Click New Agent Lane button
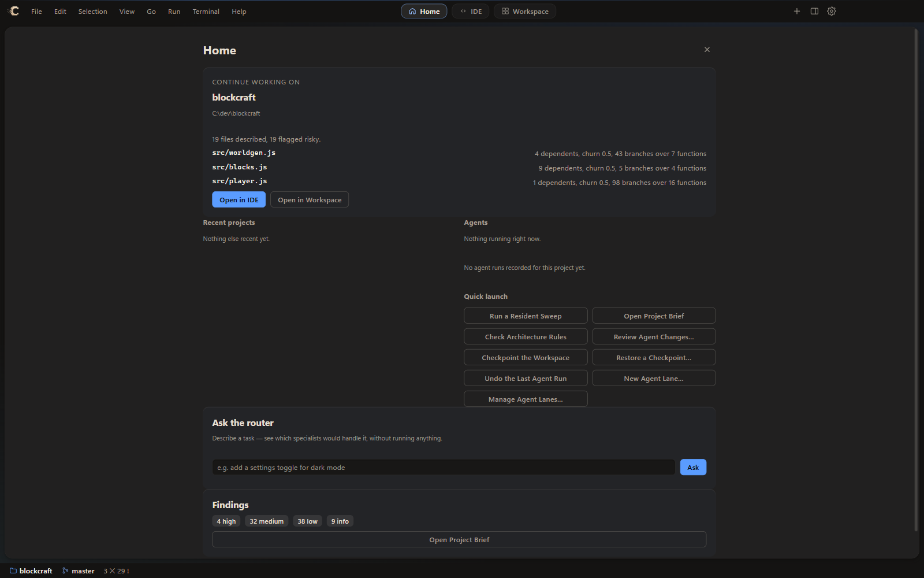The width and height of the screenshot is (924, 578). [x=654, y=378]
